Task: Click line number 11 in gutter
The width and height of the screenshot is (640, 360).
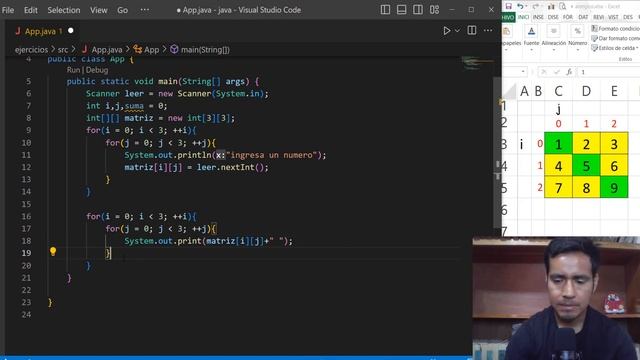Action: click(26, 155)
